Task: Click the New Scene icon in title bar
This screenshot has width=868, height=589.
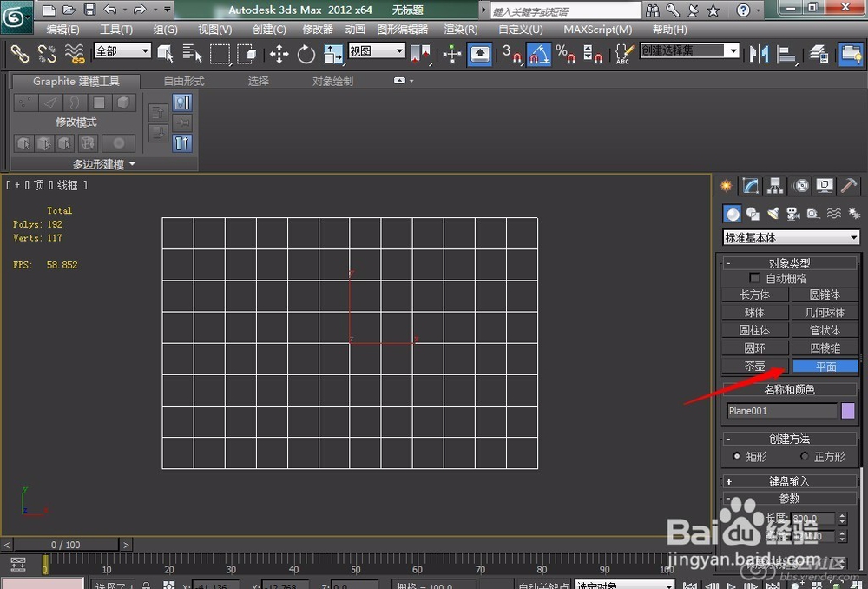Action: [x=49, y=10]
